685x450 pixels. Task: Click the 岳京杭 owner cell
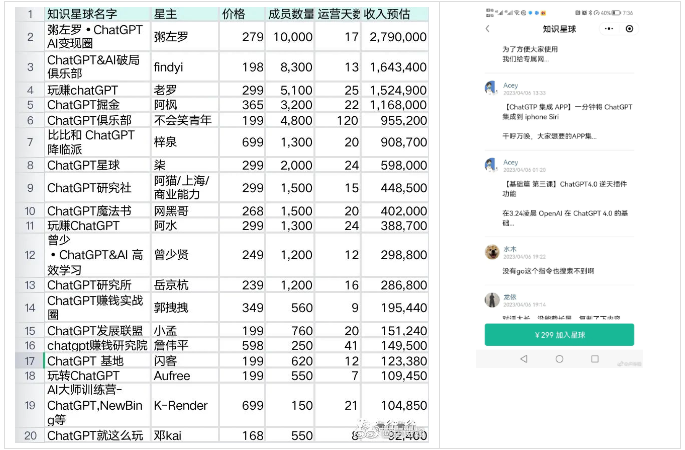[185, 285]
